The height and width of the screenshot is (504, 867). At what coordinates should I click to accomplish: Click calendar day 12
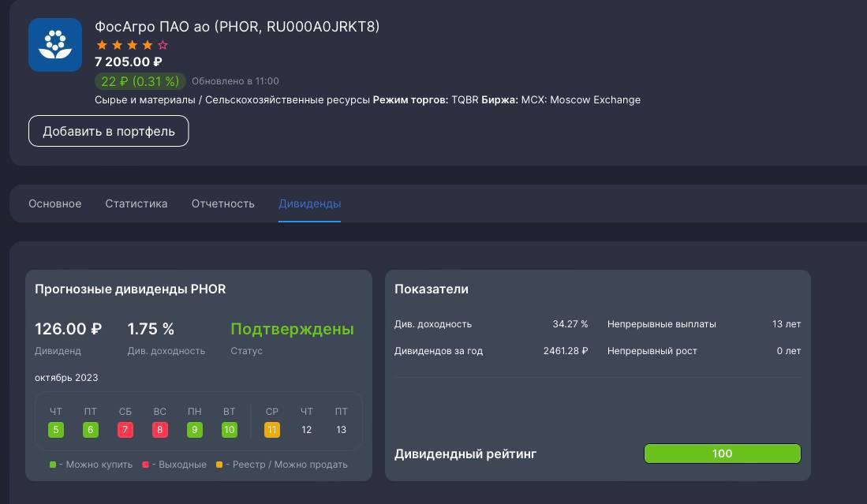[306, 430]
